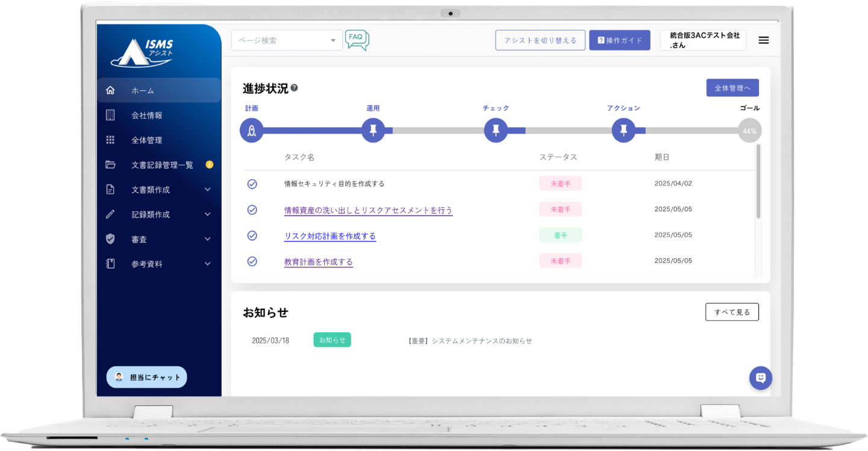Click the pin icon for チェック stage
The width and height of the screenshot is (868, 451).
[x=496, y=131]
